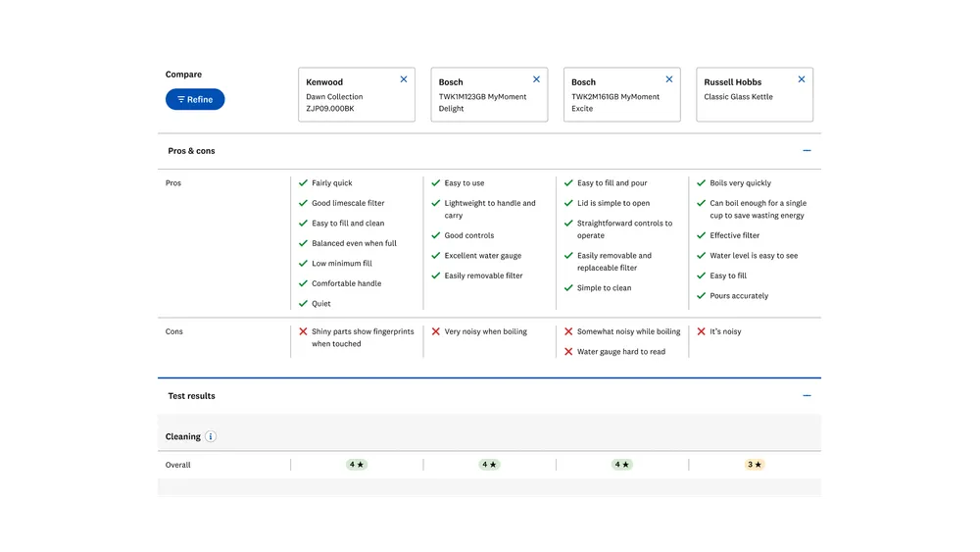
Task: Click the red cross beside Very noisy when boiling
Action: (436, 331)
